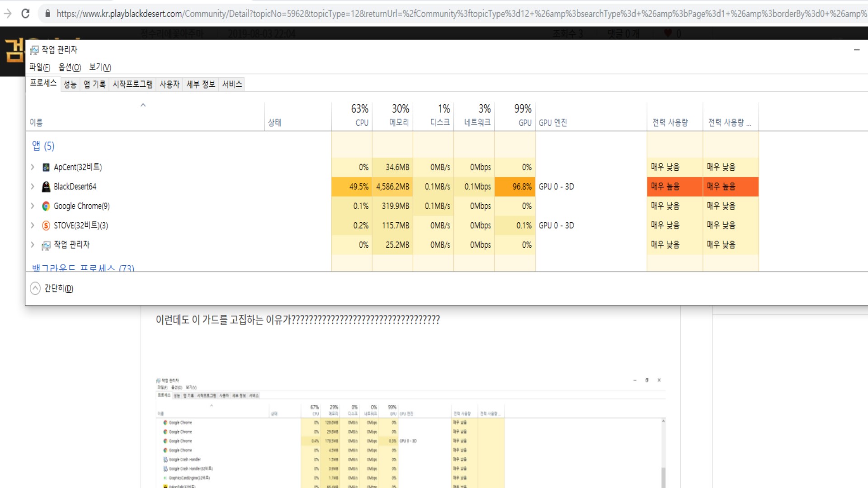Image resolution: width=868 pixels, height=488 pixels.
Task: Toggle sort arrow above 이름 column
Action: (143, 105)
